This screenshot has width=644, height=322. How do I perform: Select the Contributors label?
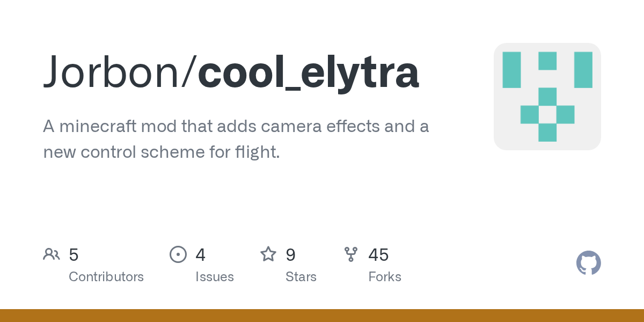coord(106,277)
